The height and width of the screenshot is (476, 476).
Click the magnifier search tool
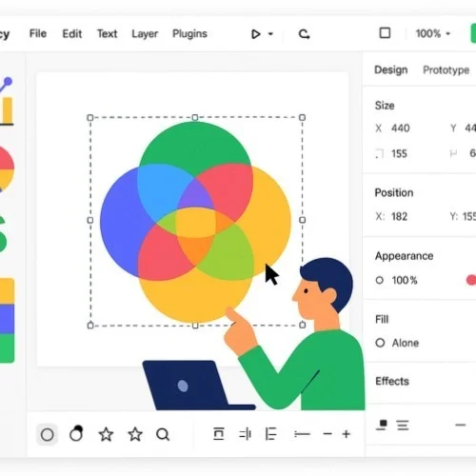click(163, 434)
